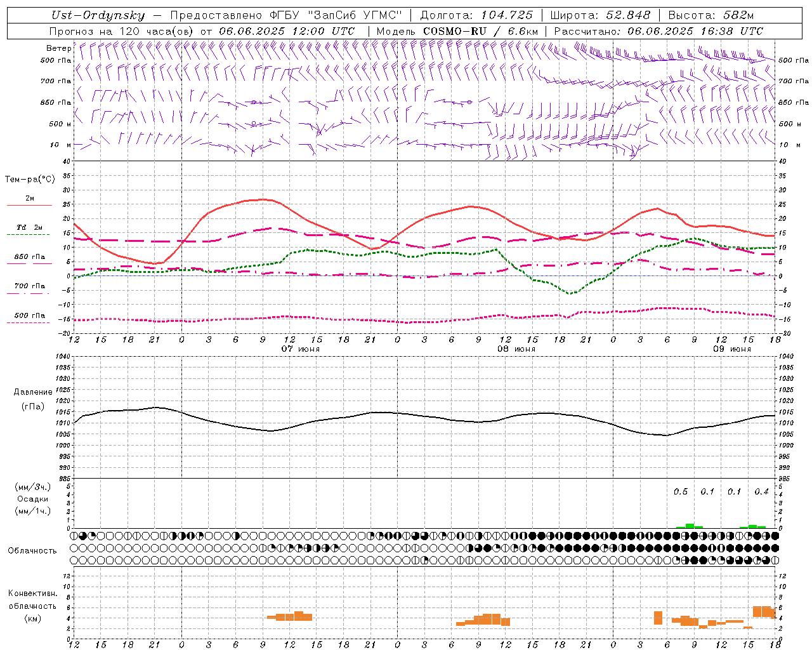Click the Ветер wind panel label

click(58, 48)
